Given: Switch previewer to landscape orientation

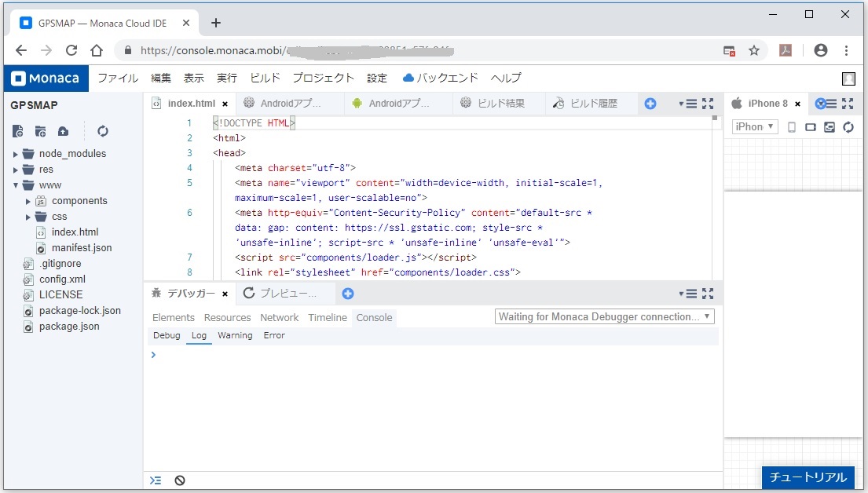Looking at the screenshot, I should pos(811,127).
